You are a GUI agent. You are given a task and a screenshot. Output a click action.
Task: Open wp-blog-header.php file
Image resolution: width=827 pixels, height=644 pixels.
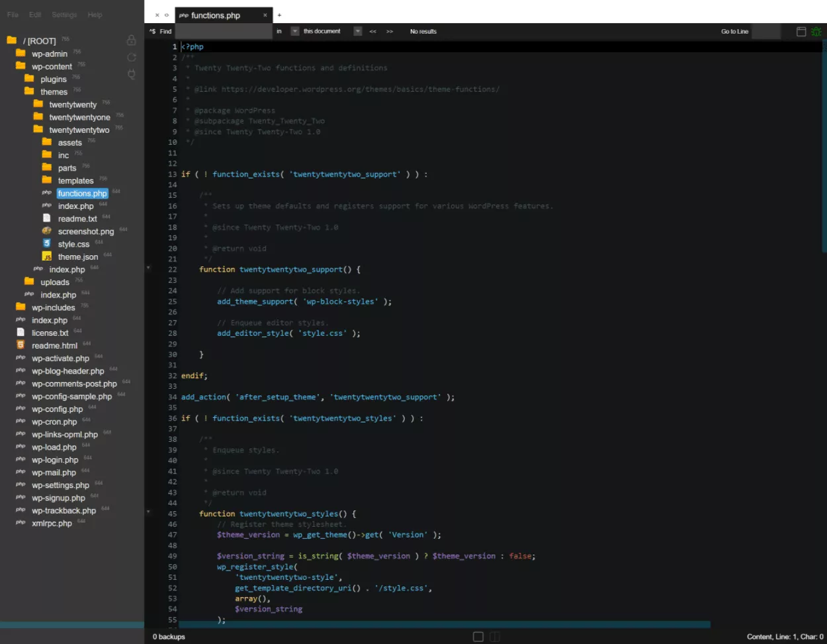point(67,371)
